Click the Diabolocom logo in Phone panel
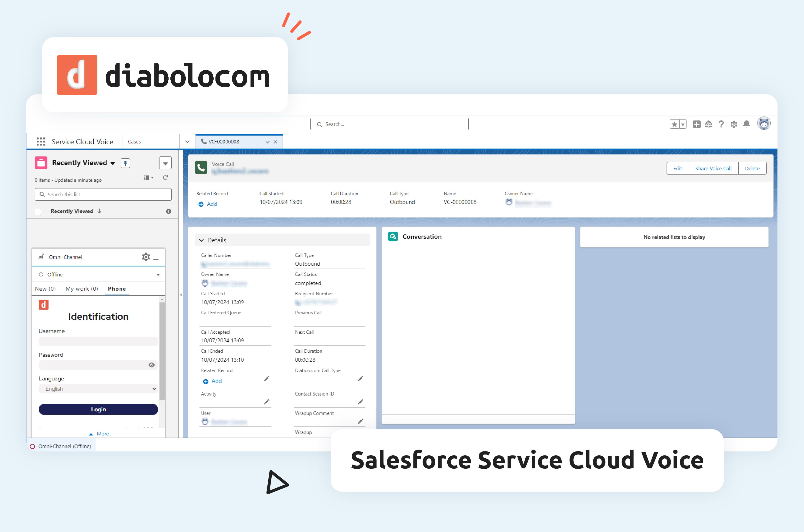Viewport: 804px width, 532px height. tap(43, 305)
